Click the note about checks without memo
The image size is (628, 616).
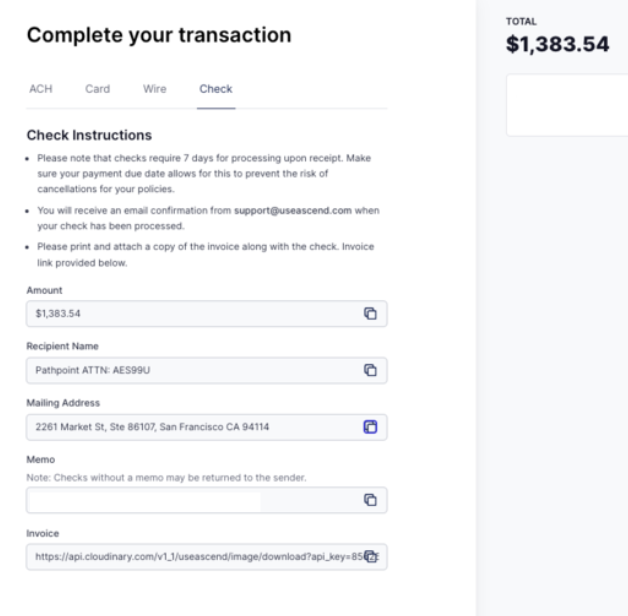pyautogui.click(x=165, y=477)
